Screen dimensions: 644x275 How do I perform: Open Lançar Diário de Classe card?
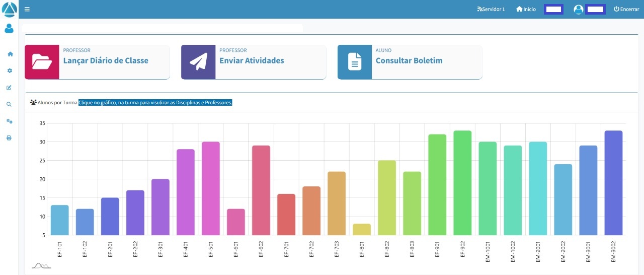click(x=97, y=61)
